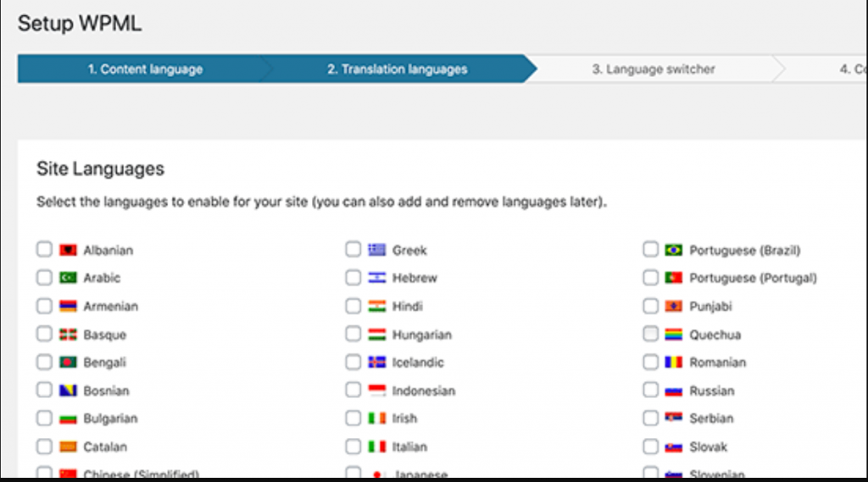Tick the Arabic checkbox
The height and width of the screenshot is (482, 868).
pyautogui.click(x=44, y=277)
